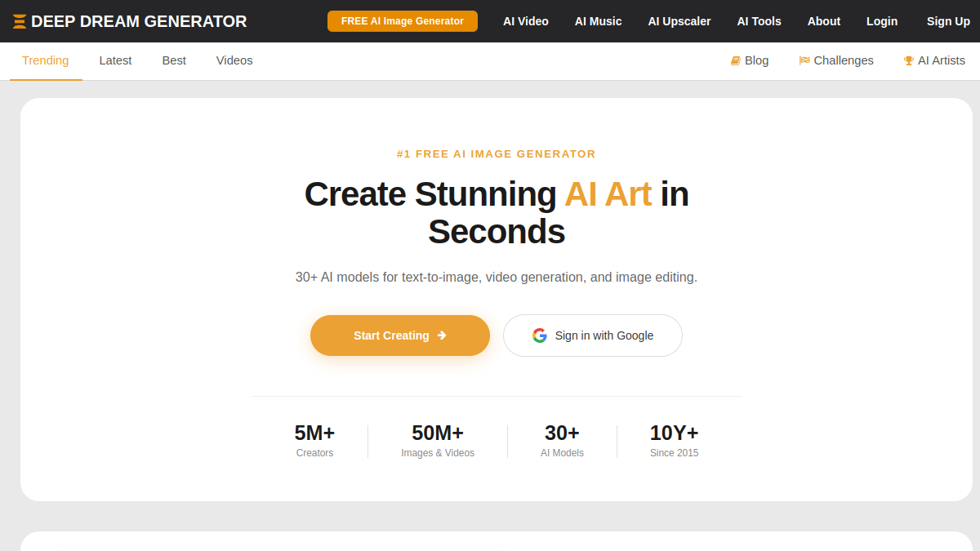Viewport: 980px width, 551px height.
Task: Click the Challenges flag icon
Action: tap(804, 60)
